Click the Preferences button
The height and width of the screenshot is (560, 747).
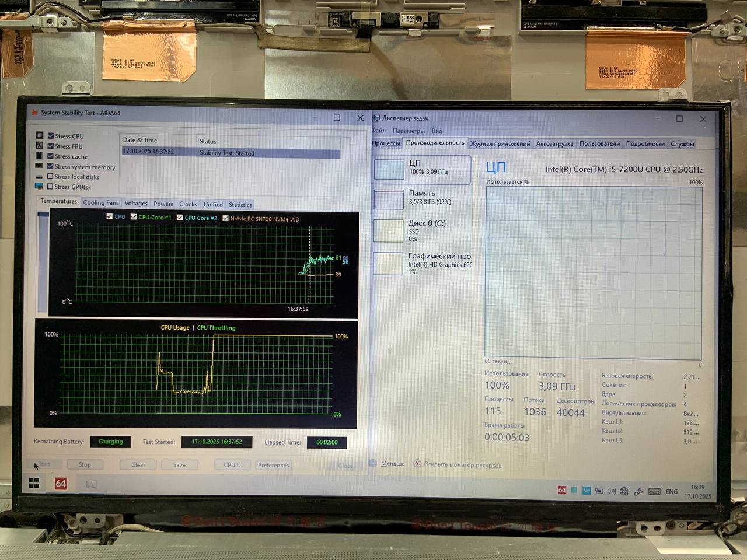coord(273,465)
